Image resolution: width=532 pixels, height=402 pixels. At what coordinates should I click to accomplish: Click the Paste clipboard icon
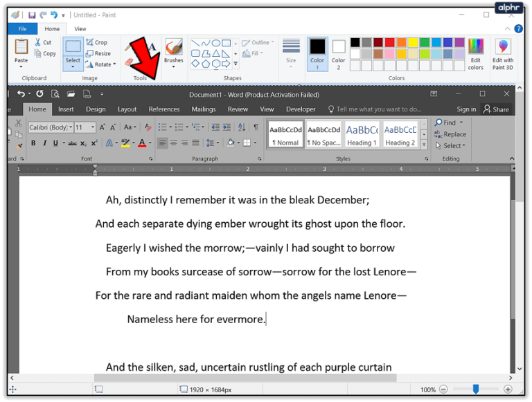(21, 47)
